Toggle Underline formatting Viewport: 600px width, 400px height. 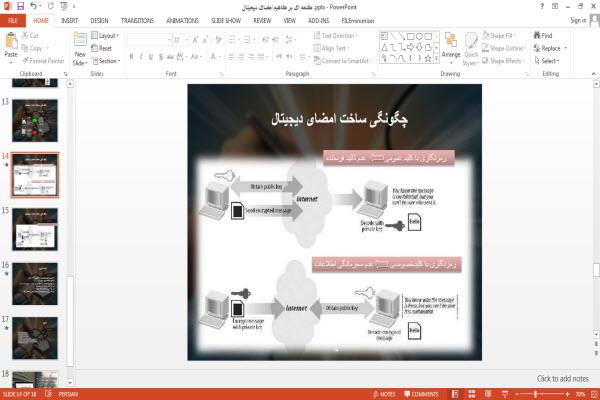pyautogui.click(x=151, y=57)
